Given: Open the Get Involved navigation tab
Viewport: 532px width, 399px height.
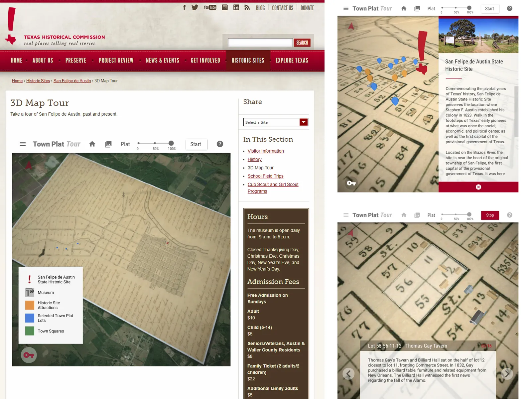Looking at the screenshot, I should point(205,61).
